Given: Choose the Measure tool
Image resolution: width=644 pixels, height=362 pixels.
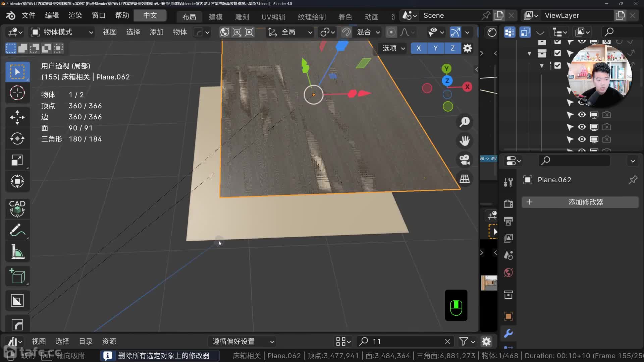Looking at the screenshot, I should (17, 252).
